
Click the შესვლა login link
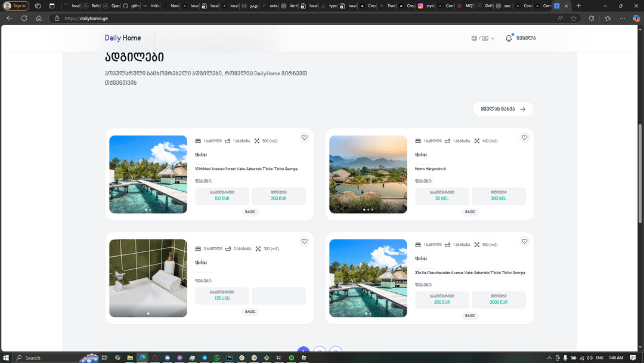click(x=525, y=38)
